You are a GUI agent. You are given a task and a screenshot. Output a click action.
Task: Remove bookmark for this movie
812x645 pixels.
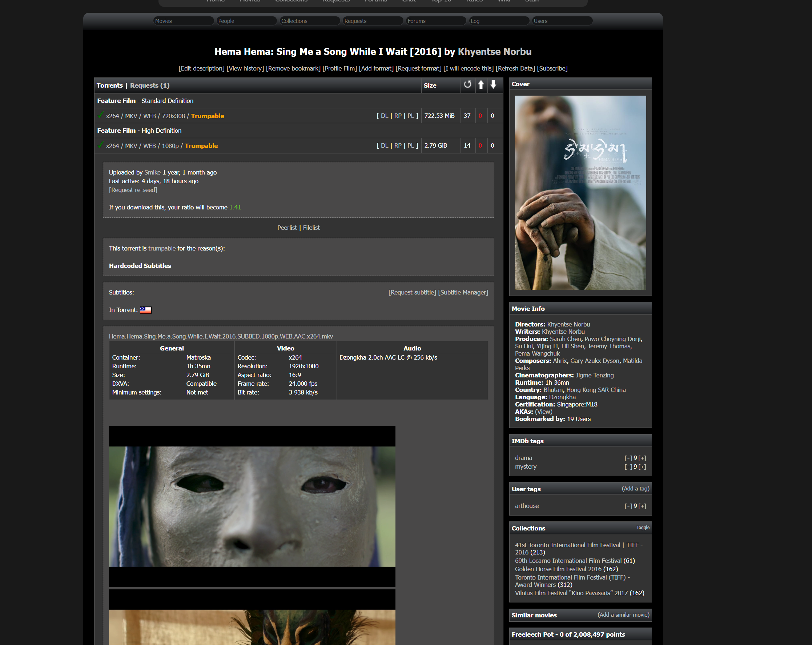click(293, 68)
